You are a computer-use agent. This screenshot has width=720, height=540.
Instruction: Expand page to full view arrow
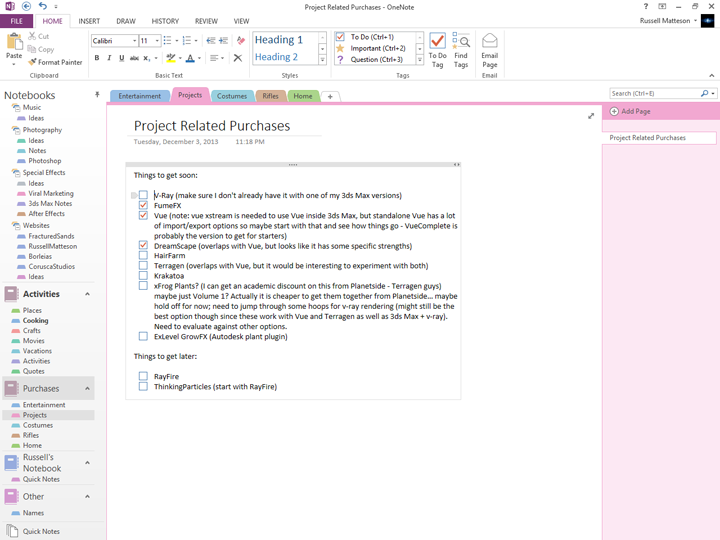[x=591, y=116]
